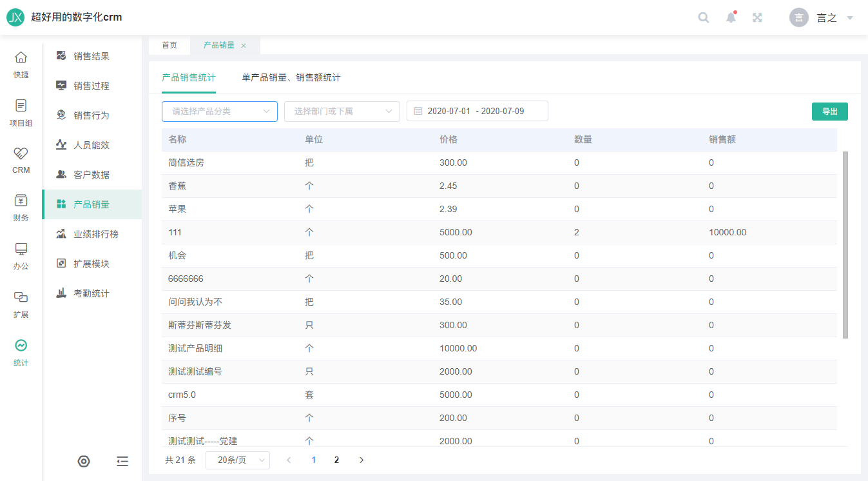
Task: Open the 选择部门或下属 dropdown
Action: pos(342,112)
